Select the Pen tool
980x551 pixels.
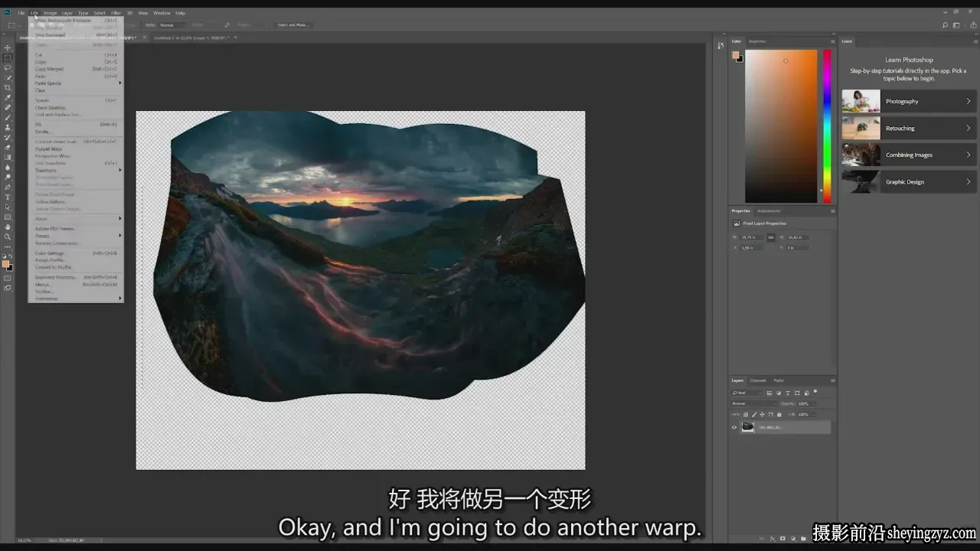click(8, 187)
